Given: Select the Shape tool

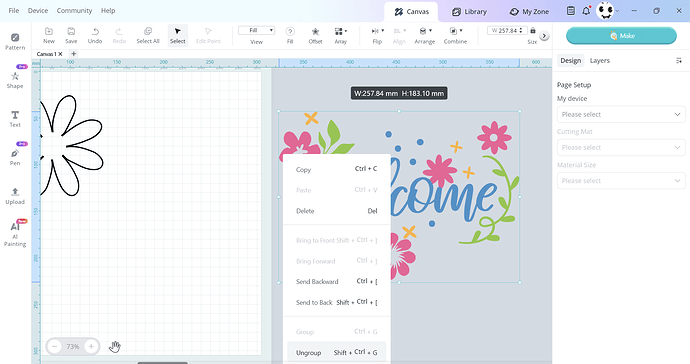Looking at the screenshot, I should point(15,80).
